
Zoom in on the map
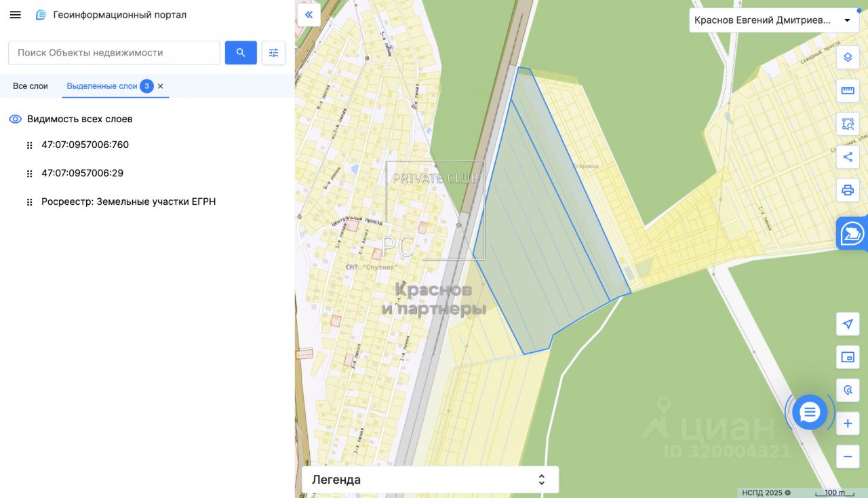click(x=848, y=424)
